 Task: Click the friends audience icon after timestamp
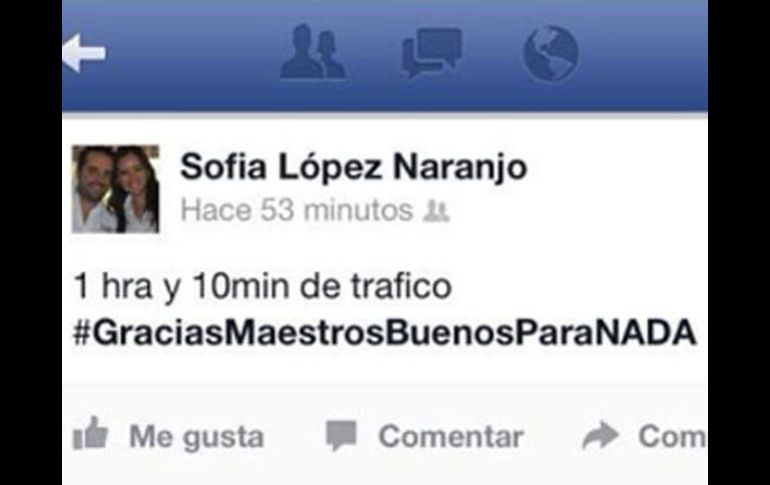click(436, 211)
